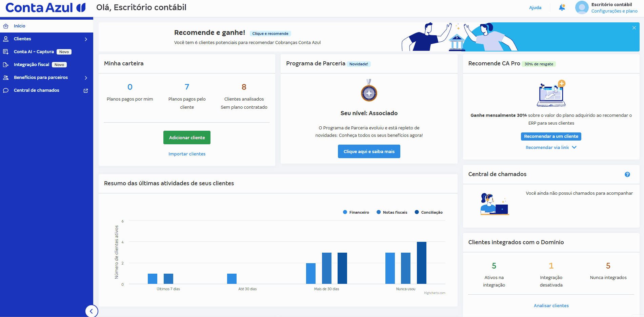Click the Central de chamados external-link icon
This screenshot has width=644, height=317.
point(85,90)
